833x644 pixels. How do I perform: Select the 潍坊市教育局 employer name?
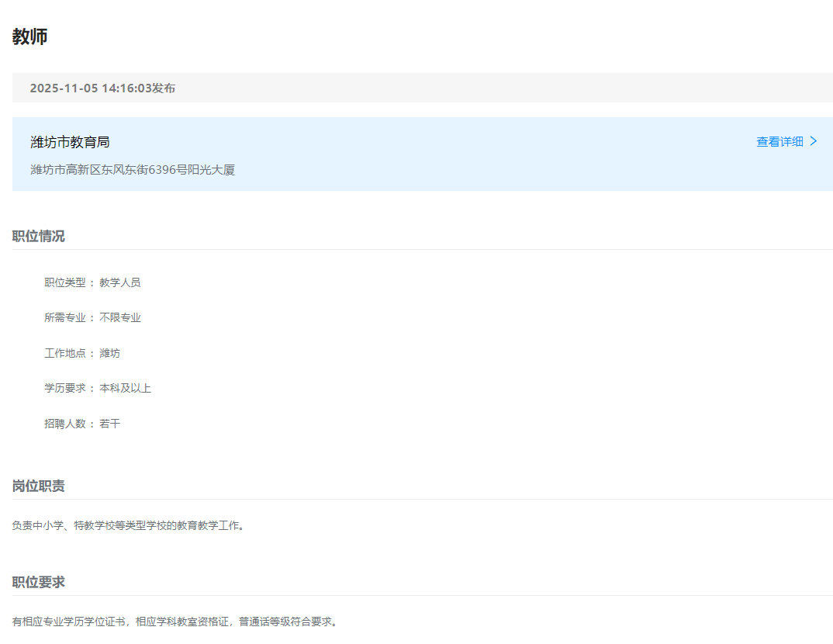coord(70,142)
